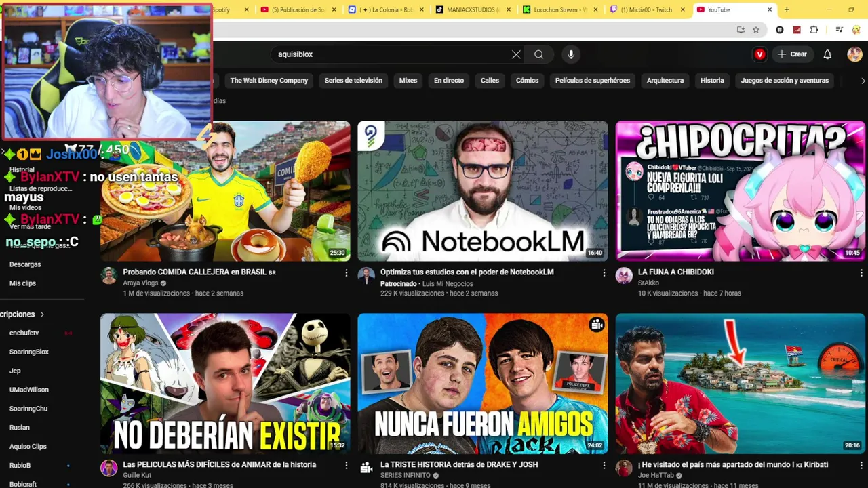Click the Optimiza tus estudios NotebookLM title
Viewport: 868px width, 488px height.
467,272
